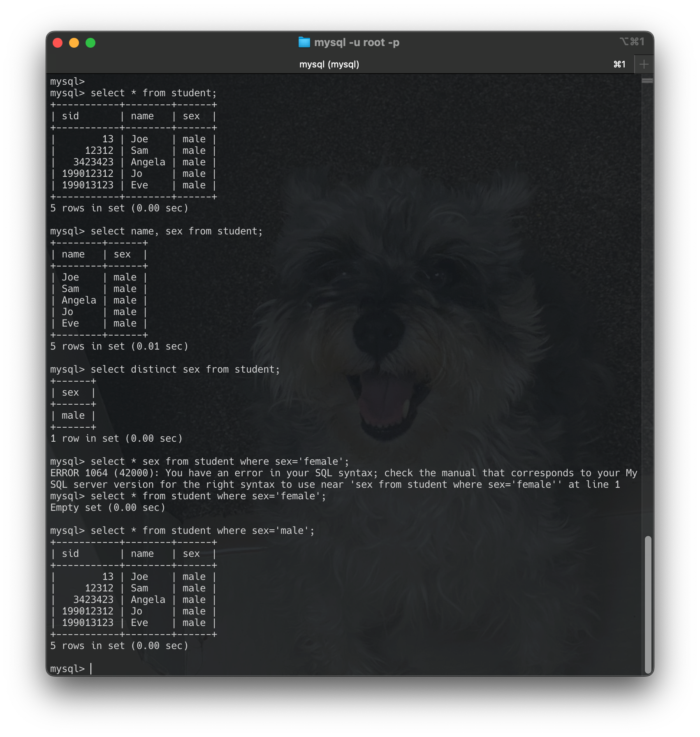Select the 'mysql (mysql)' tab
The image size is (700, 737).
[x=329, y=64]
